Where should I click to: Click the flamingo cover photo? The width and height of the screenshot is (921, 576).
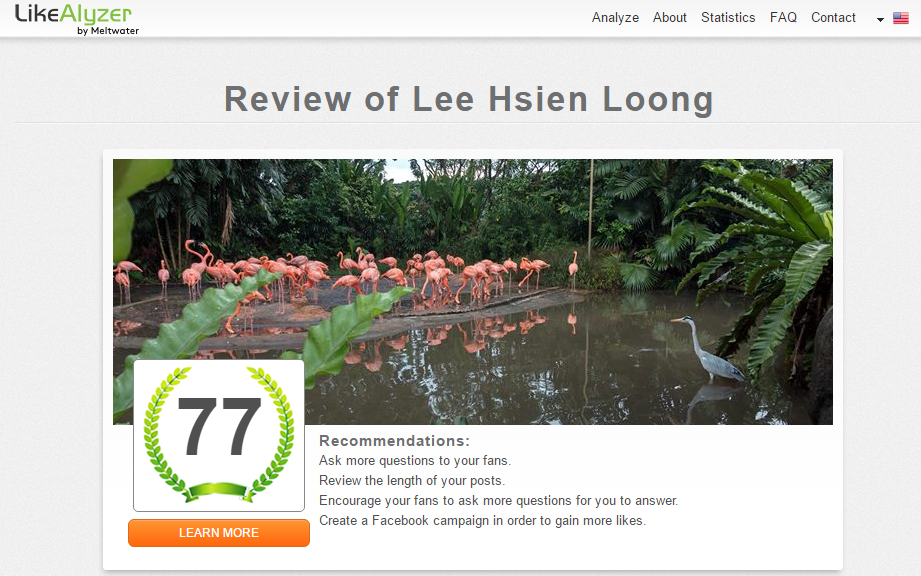tap(473, 292)
